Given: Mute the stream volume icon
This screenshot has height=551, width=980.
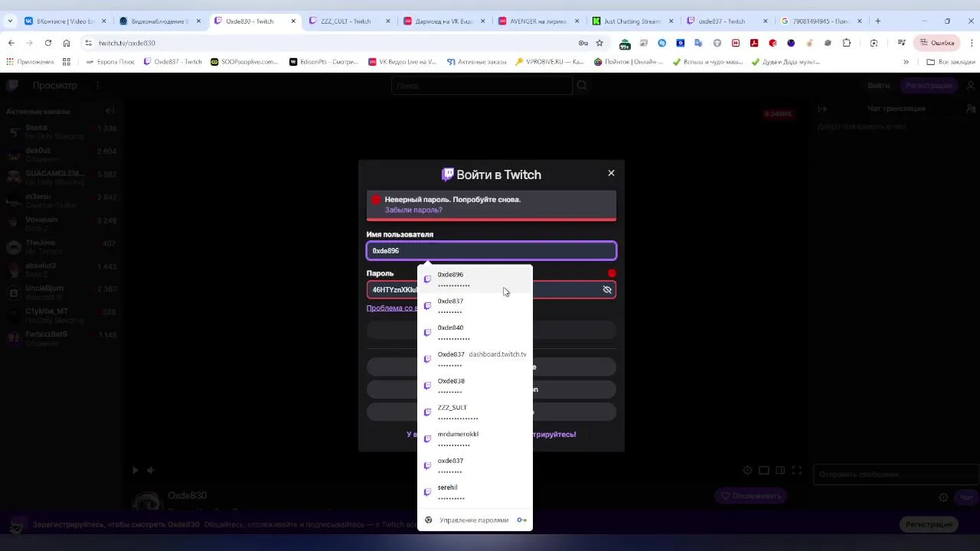Looking at the screenshot, I should click(x=151, y=470).
